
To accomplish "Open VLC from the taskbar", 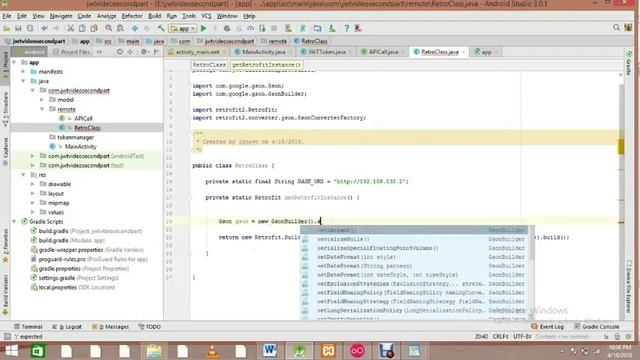I will pos(212,351).
